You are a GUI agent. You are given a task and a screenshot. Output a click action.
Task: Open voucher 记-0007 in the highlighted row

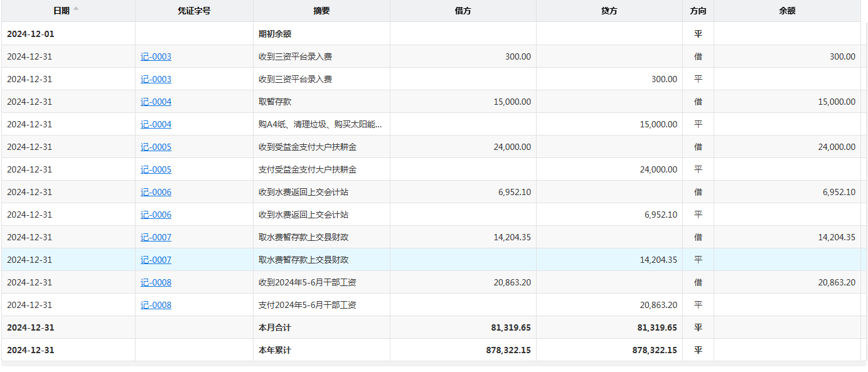[x=156, y=260]
